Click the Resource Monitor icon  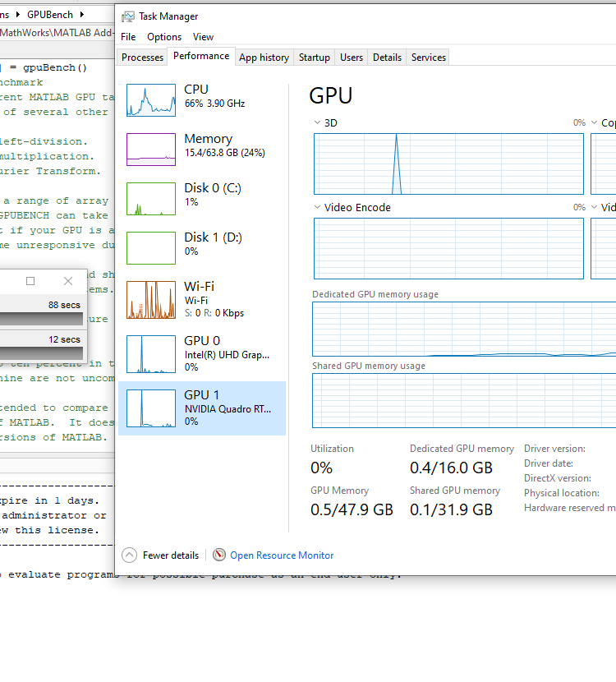[218, 555]
